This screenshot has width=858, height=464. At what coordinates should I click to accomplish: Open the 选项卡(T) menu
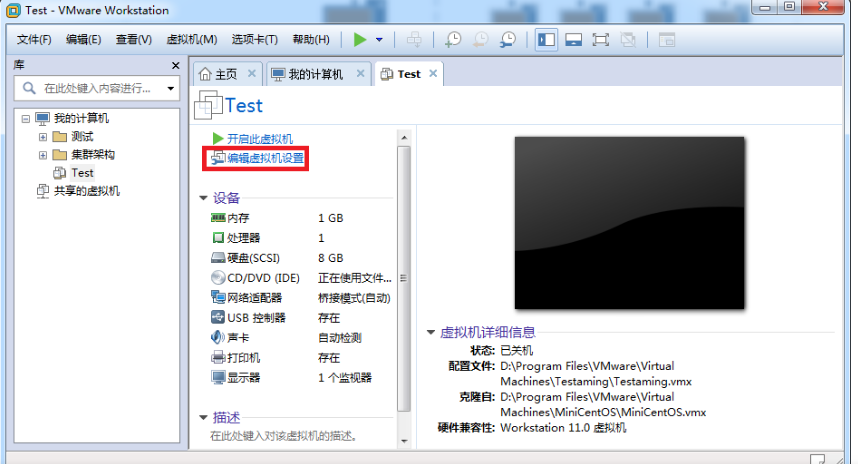[x=254, y=39]
